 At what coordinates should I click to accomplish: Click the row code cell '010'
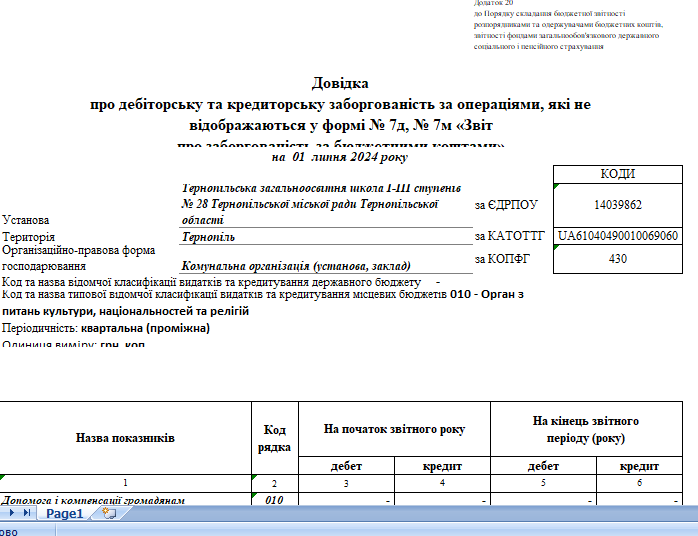[x=275, y=499]
